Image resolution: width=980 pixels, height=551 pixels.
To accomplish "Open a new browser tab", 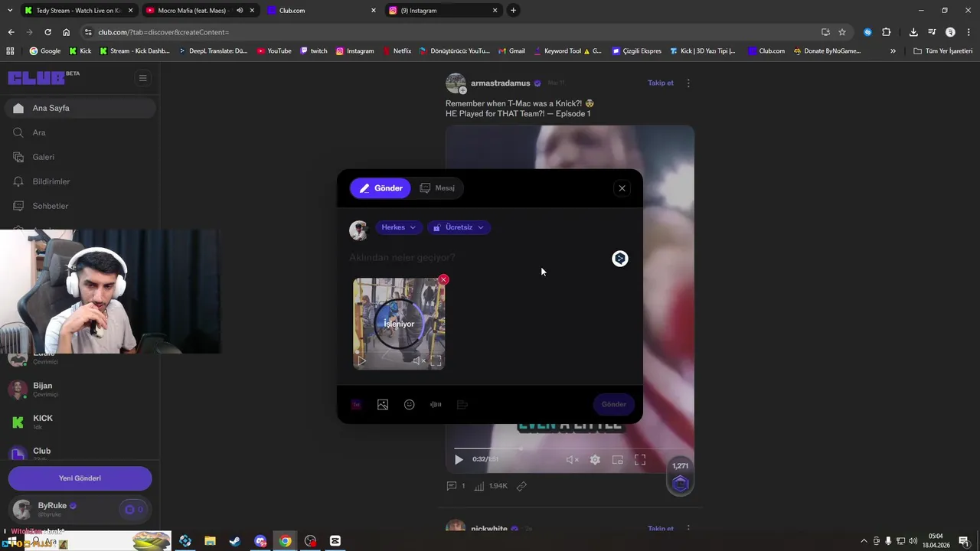I will click(514, 11).
